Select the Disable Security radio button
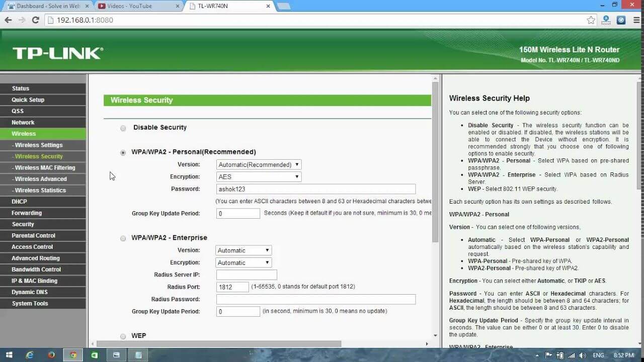 point(123,128)
